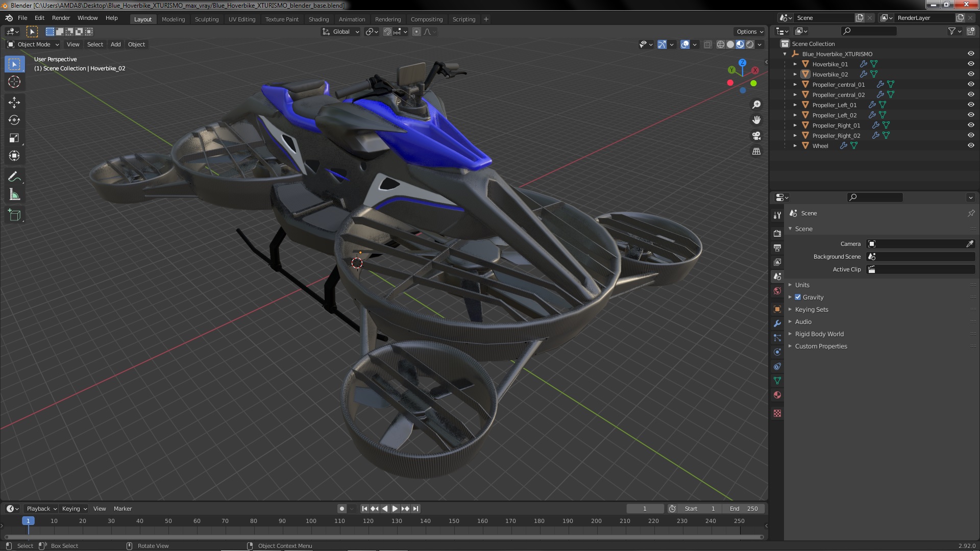Click the End frame 250 field
This screenshot has height=551, width=980.
(x=745, y=509)
